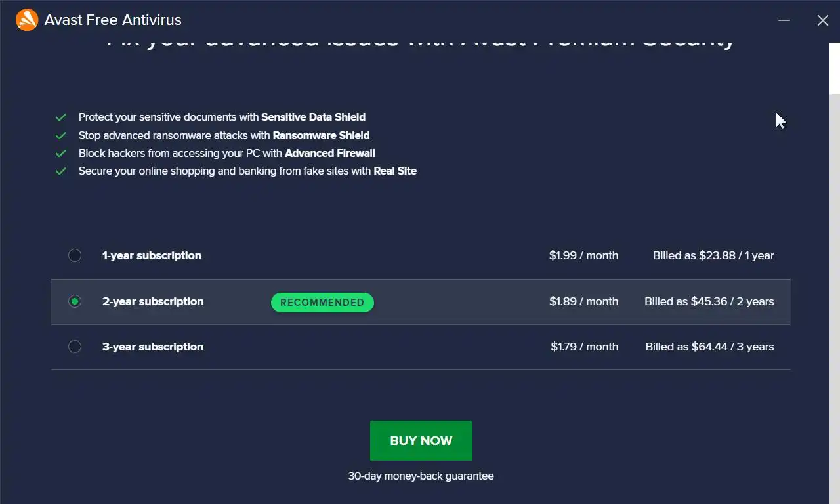Click the checkmark beside Ransomware Shield

tap(61, 136)
